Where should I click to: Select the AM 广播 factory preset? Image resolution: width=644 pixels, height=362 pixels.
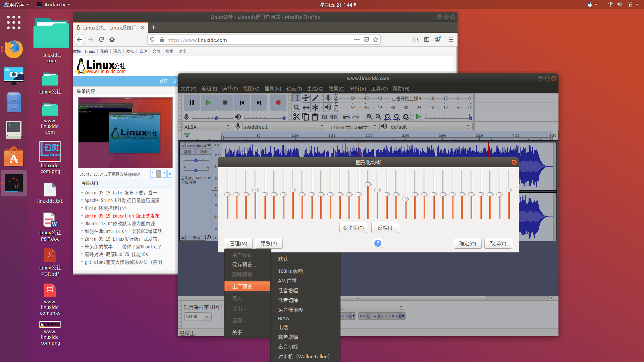click(305, 281)
